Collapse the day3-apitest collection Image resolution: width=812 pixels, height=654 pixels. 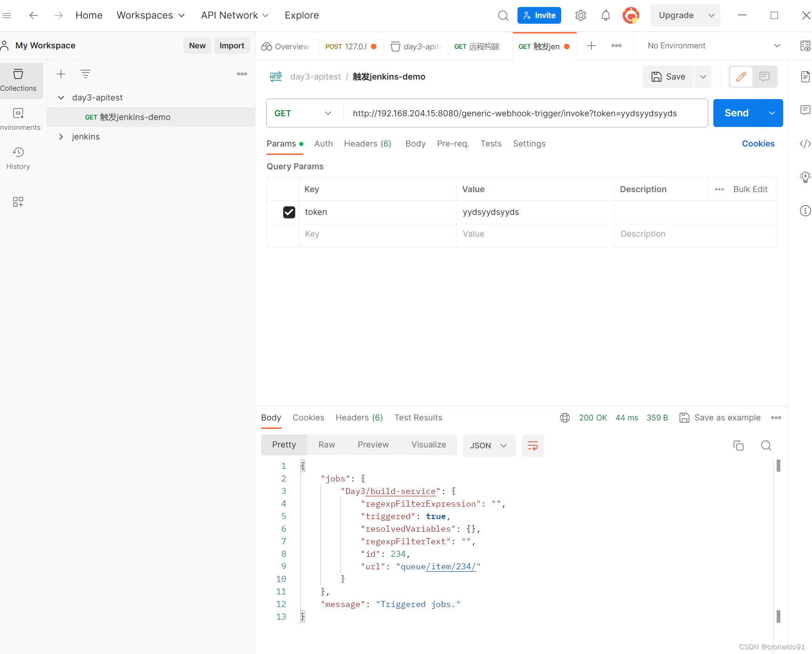click(61, 98)
